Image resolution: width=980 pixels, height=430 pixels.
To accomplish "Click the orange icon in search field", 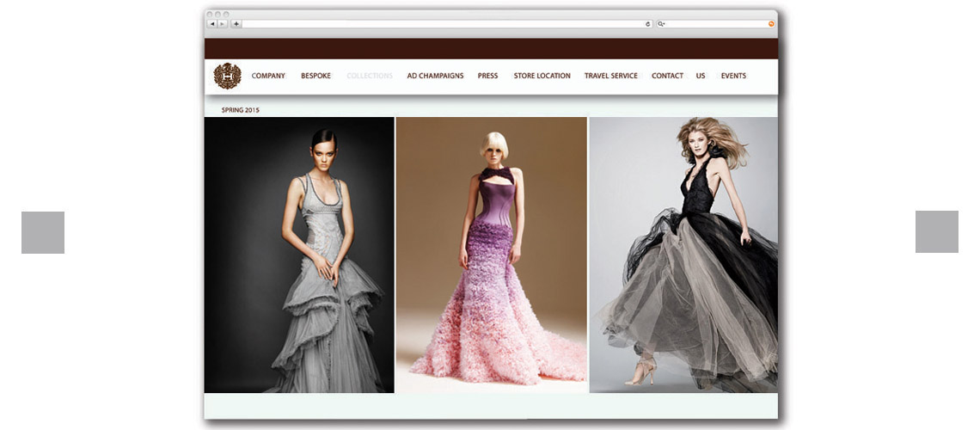I will (771, 24).
